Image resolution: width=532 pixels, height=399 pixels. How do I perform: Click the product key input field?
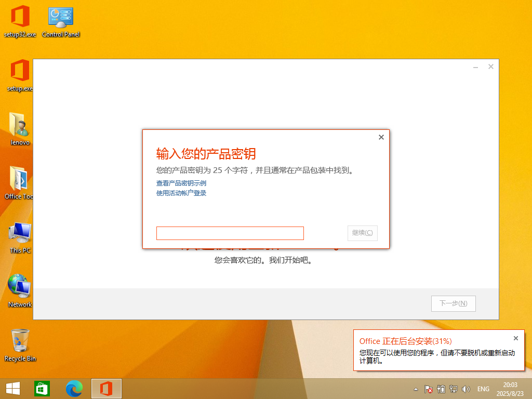tap(230, 233)
